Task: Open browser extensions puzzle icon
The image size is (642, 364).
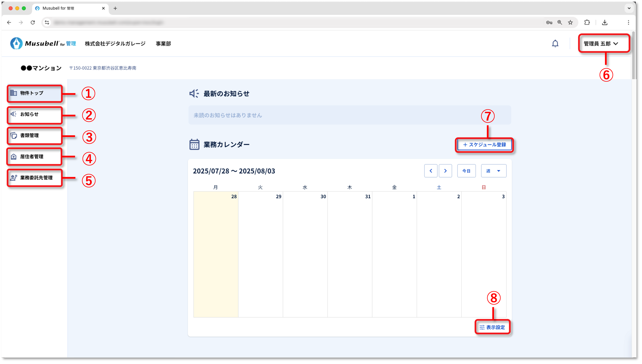Action: [x=587, y=22]
